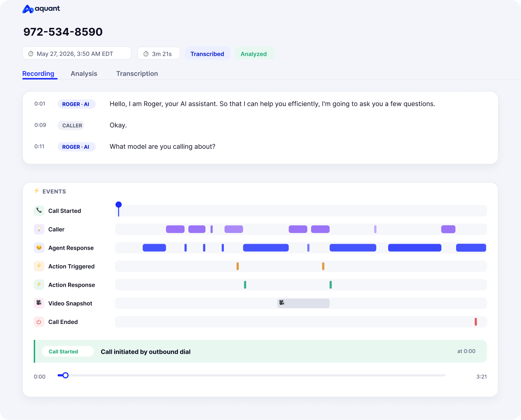Viewport: 521px width, 420px height.
Task: Click the 'Hello, I am Roger' transcript line
Action: click(x=272, y=104)
